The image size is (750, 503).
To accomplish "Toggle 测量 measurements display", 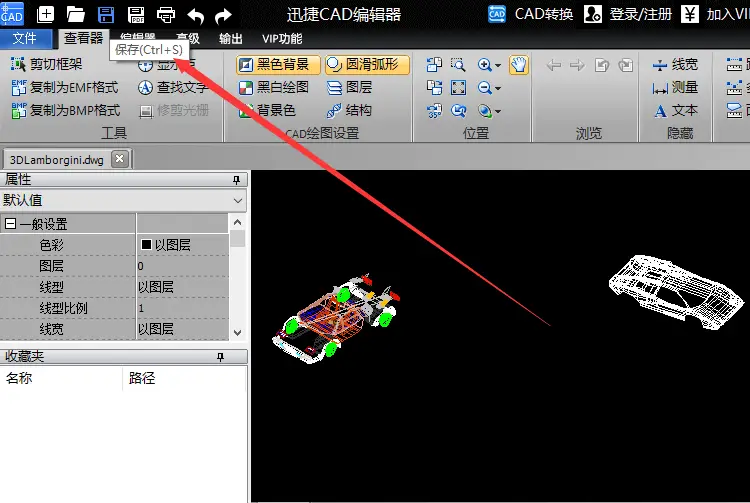I will [x=675, y=87].
